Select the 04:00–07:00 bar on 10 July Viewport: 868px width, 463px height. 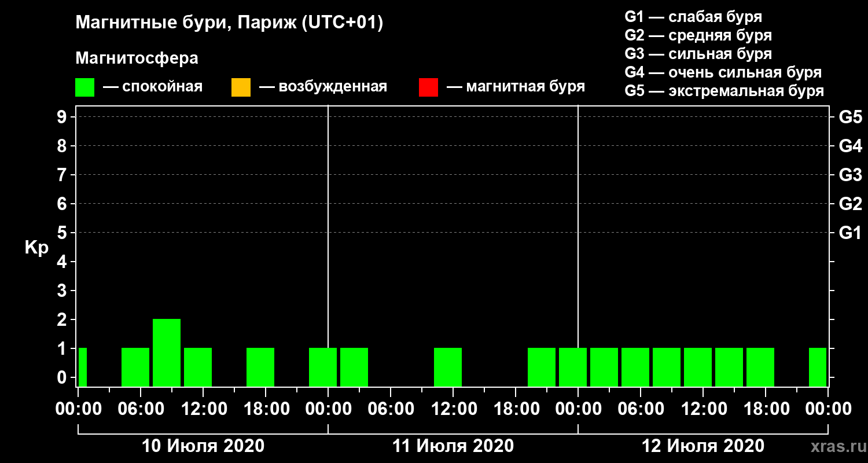point(135,367)
